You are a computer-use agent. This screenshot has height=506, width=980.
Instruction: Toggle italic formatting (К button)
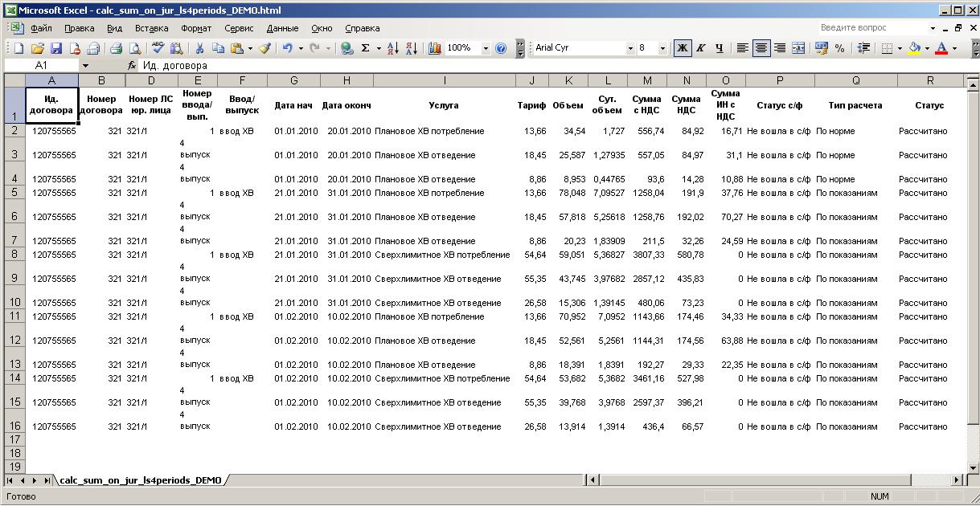click(x=701, y=48)
